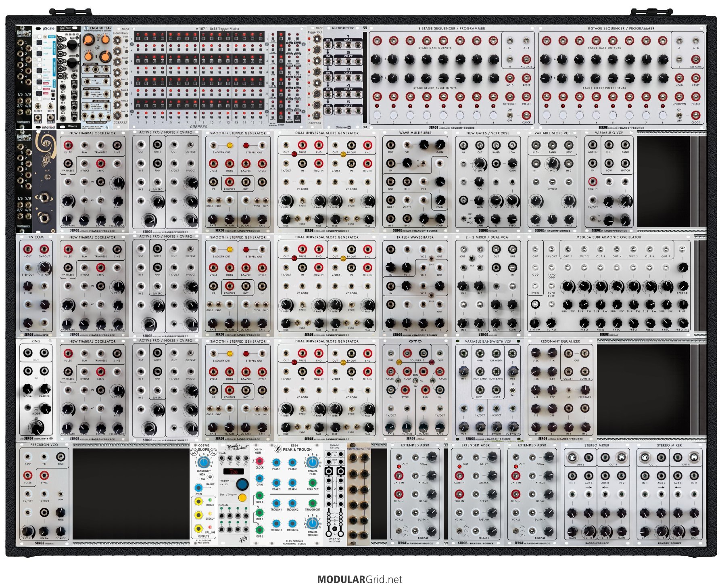Click the green TROUGH OUT jack on ES84
Image resolution: width=720 pixels, height=588 pixels.
[x=312, y=503]
